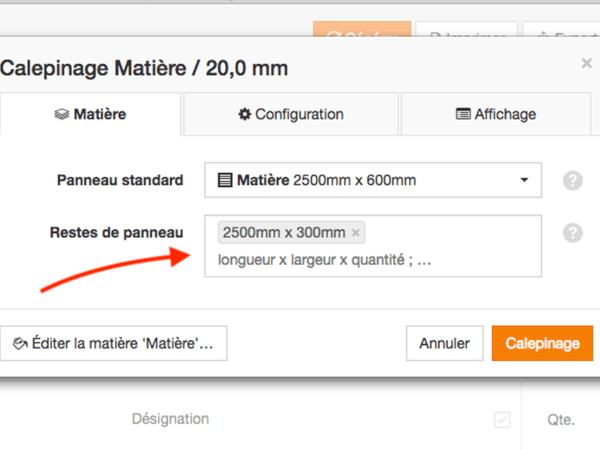Click the Désignation column header

pyautogui.click(x=170, y=420)
